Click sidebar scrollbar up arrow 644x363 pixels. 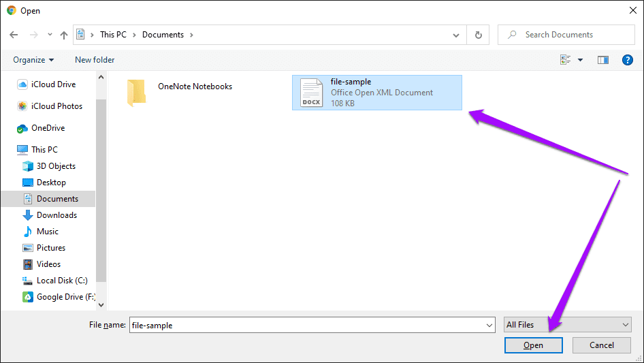click(x=101, y=77)
